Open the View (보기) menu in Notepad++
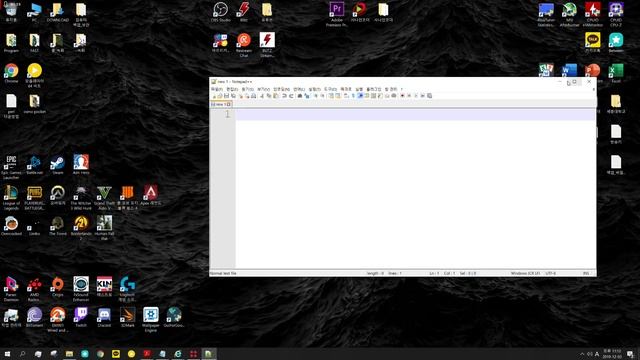 [x=263, y=89]
